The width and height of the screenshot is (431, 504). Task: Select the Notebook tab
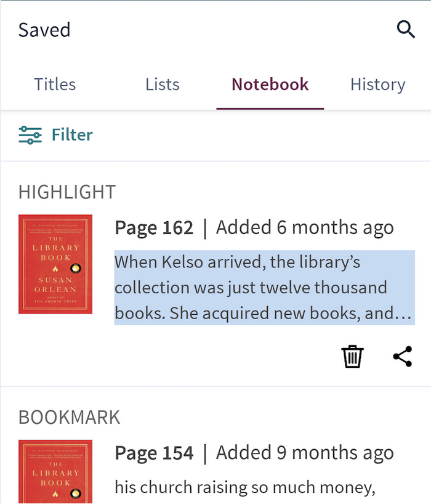point(270,84)
